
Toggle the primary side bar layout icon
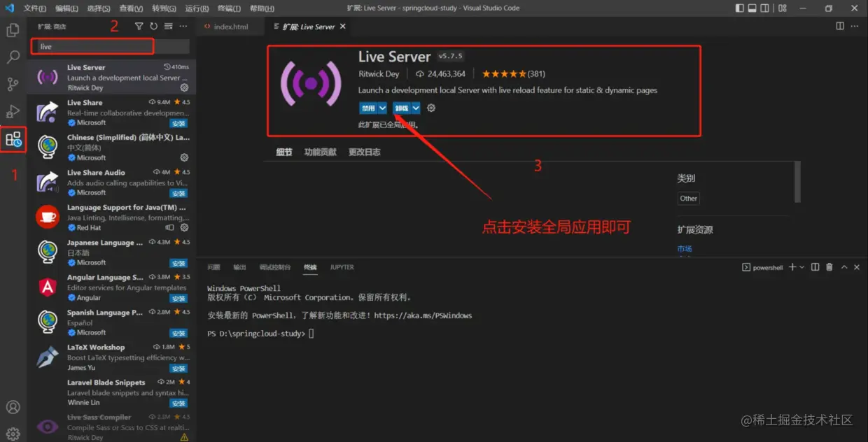[x=741, y=8]
